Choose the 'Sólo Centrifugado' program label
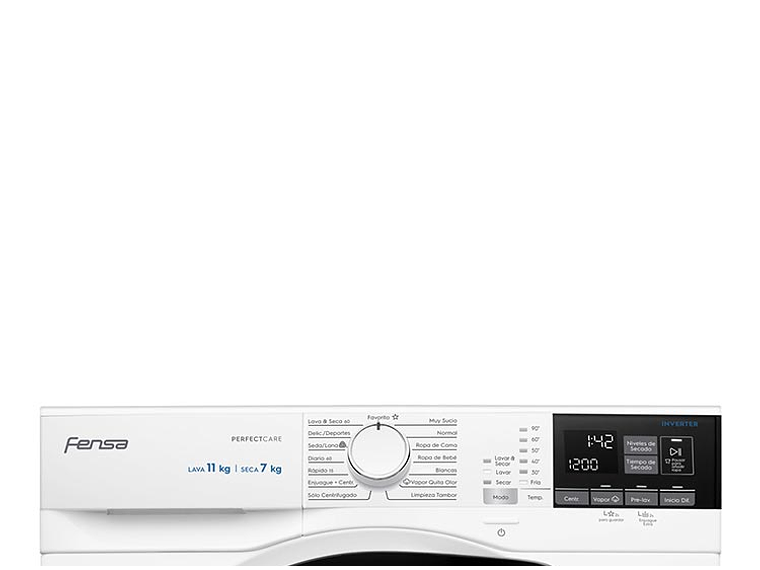Screen dimensions: 760x570 pyautogui.click(x=332, y=495)
